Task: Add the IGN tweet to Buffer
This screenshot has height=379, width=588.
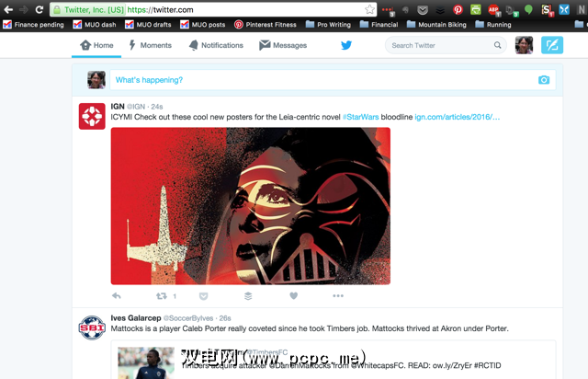Action: 248,296
